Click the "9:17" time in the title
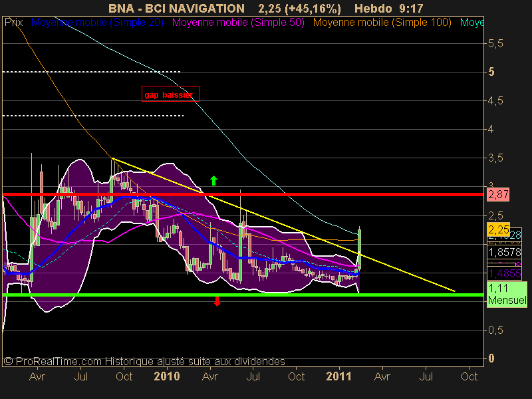Image resolution: width=532 pixels, height=399 pixels. (x=411, y=8)
